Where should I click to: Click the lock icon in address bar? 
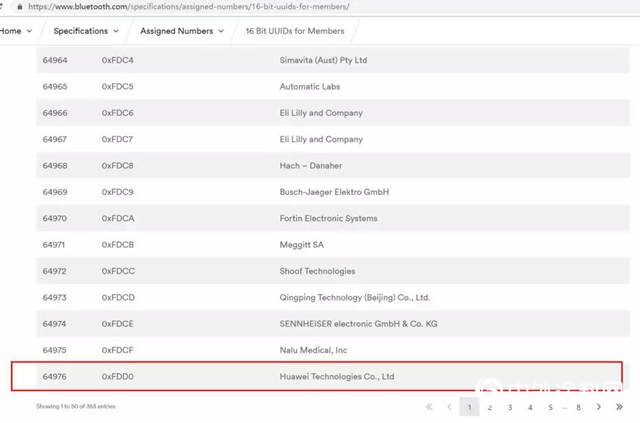(x=20, y=7)
